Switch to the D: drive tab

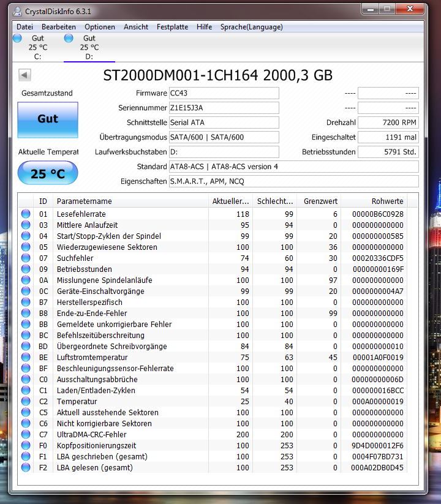click(89, 47)
